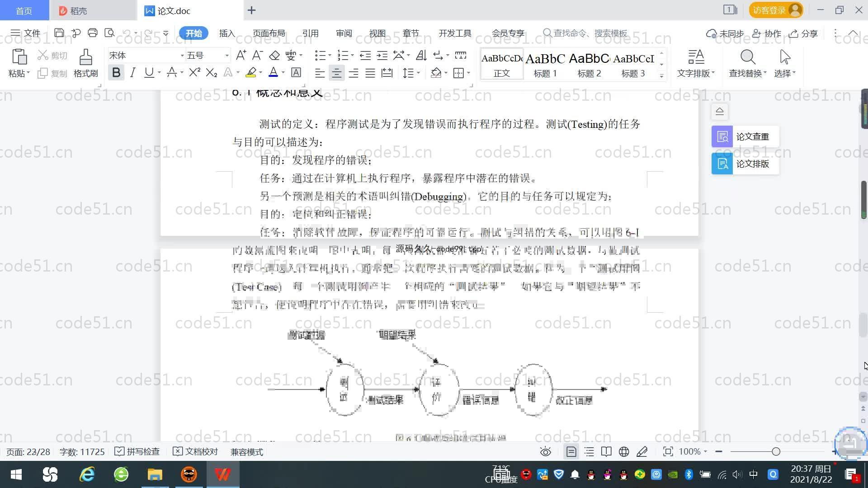The width and height of the screenshot is (868, 488).
Task: Switch to the 页面布局 ribbon tab
Action: [269, 33]
